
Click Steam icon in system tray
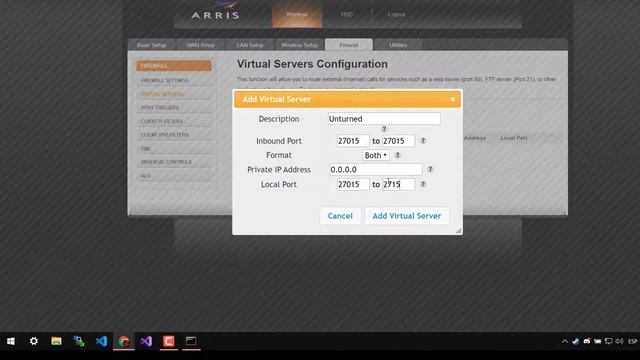576,341
